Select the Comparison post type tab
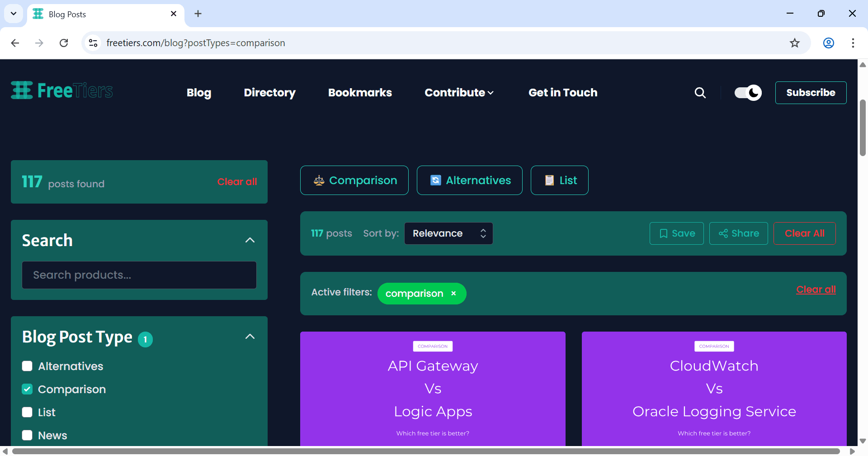Viewport: 868px width, 456px height. (x=354, y=180)
